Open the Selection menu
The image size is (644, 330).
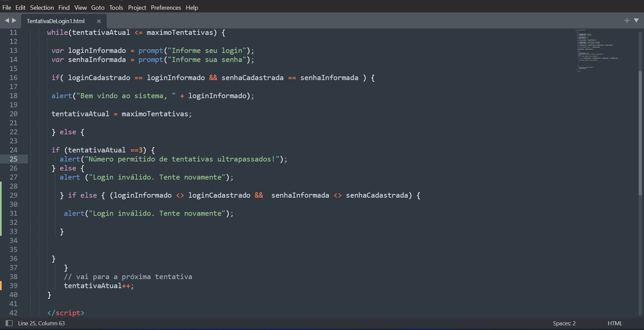[42, 7]
